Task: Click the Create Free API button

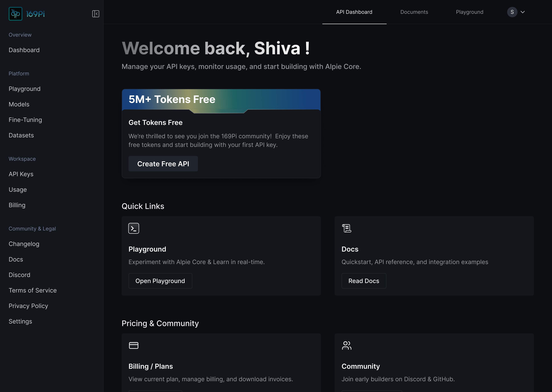Action: 163,164
